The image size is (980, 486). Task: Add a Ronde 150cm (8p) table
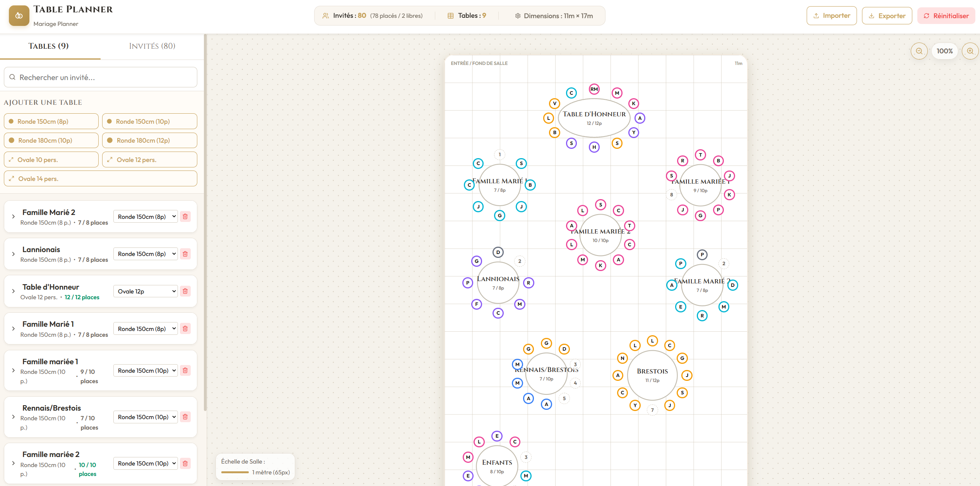(x=51, y=121)
